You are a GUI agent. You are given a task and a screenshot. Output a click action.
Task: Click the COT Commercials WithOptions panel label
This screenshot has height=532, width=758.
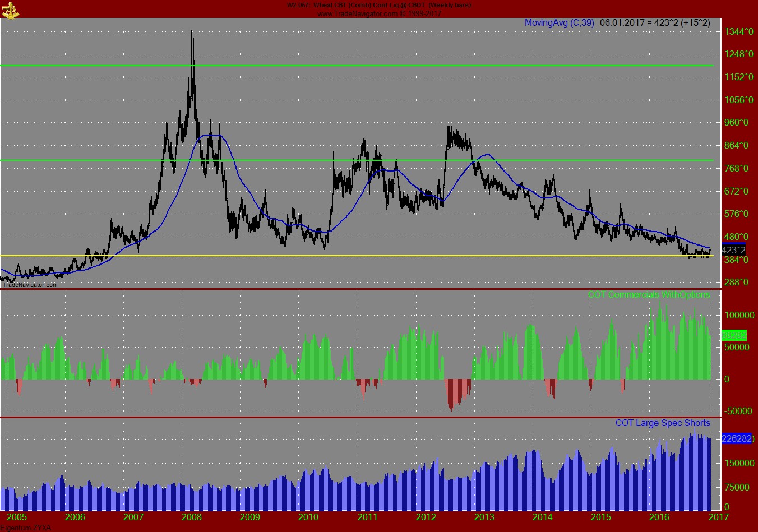[x=649, y=294]
